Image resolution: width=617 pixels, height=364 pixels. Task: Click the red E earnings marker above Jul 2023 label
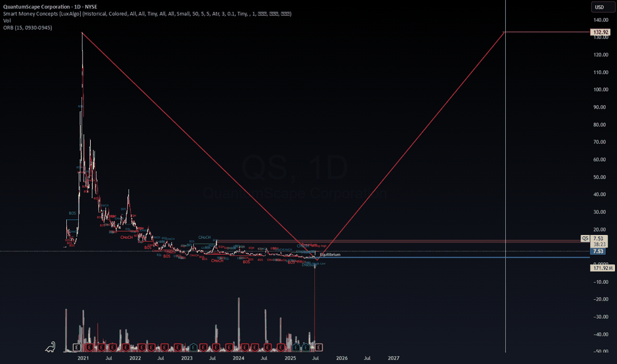point(216,347)
